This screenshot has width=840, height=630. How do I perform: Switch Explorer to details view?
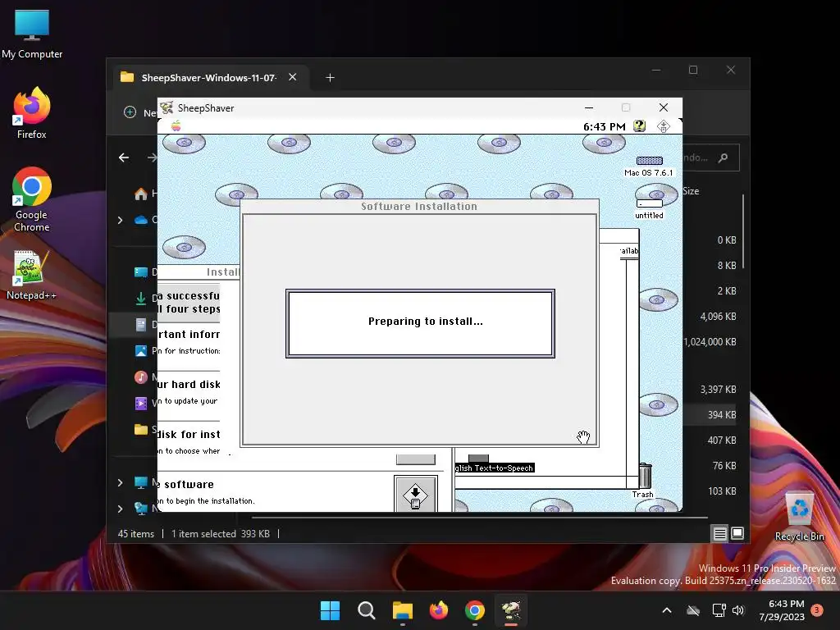coord(719,533)
